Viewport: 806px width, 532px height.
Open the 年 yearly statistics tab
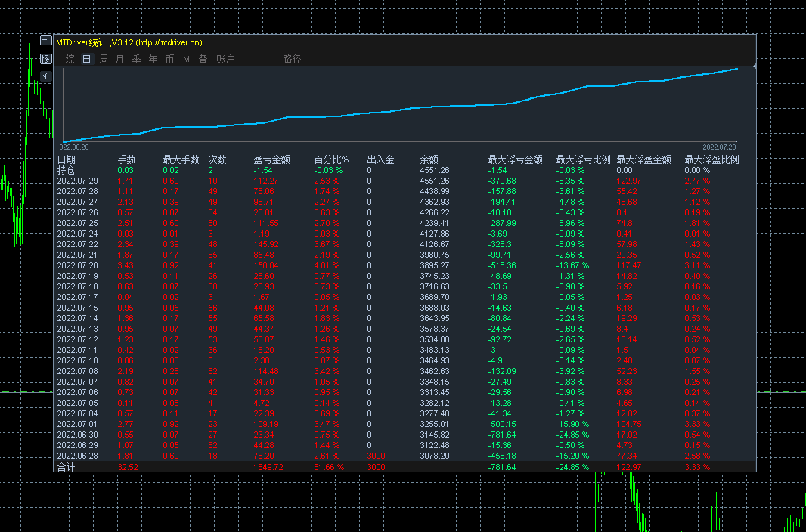[153, 59]
